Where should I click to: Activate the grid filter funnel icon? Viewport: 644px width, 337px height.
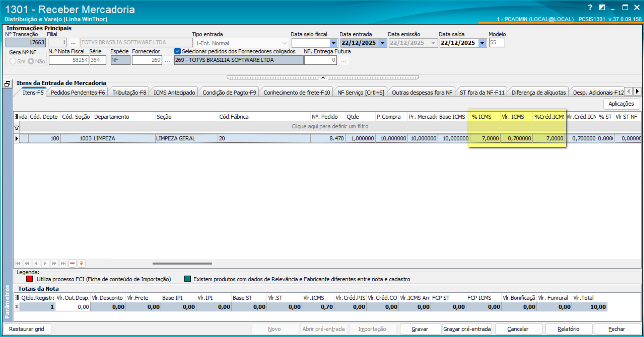82,263
